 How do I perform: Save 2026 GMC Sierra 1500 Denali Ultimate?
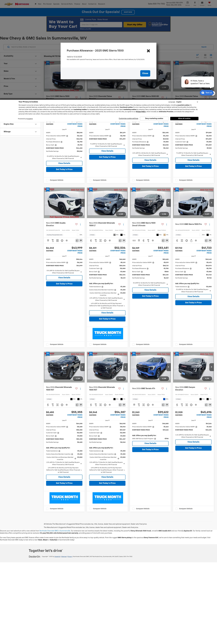click(x=162, y=224)
